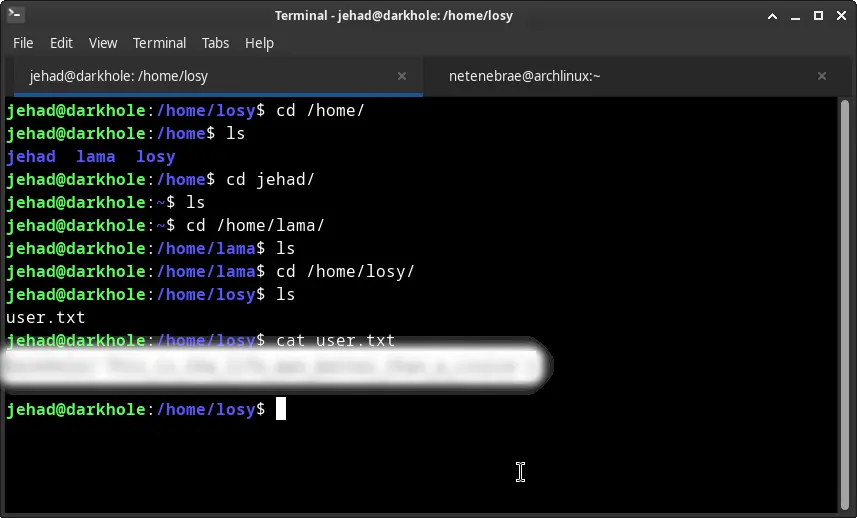Viewport: 857px width, 518px height.
Task: Click the terminal icon in the title bar
Action: tap(15, 16)
